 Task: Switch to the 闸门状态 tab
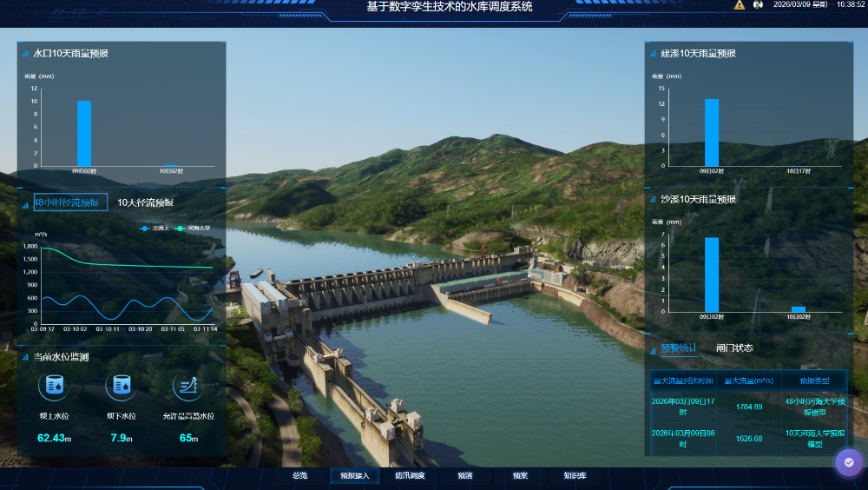click(x=734, y=348)
